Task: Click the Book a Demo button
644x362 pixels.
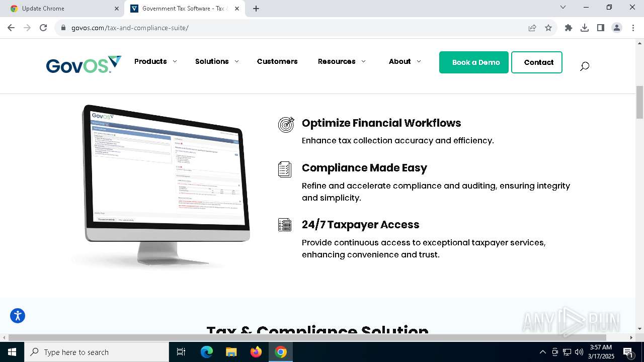Action: click(474, 62)
